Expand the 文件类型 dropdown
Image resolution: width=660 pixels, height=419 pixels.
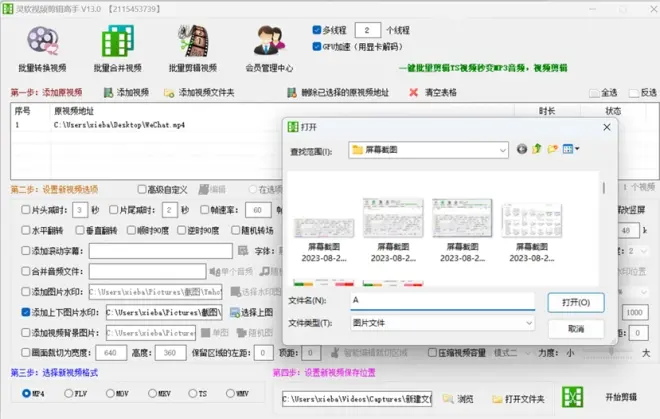(529, 323)
